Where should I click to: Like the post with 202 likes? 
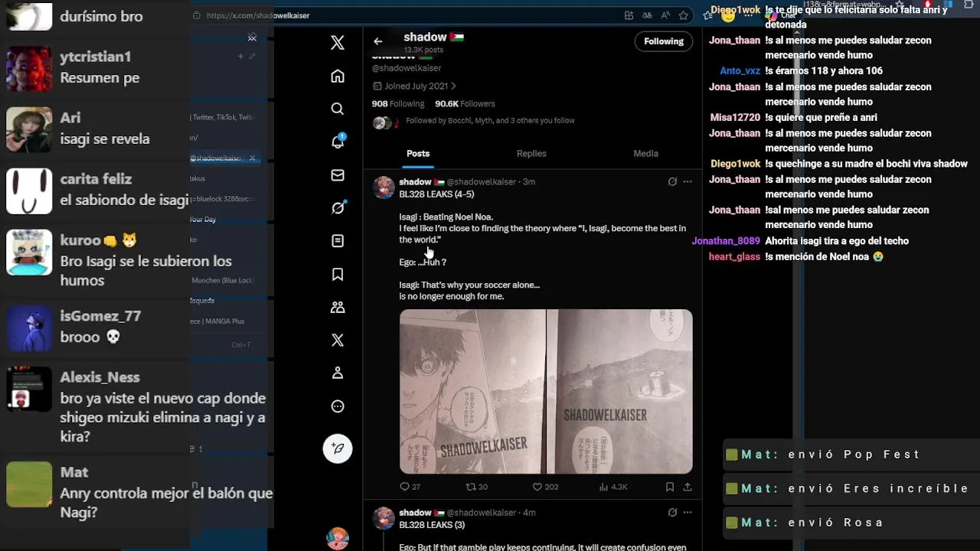[x=545, y=487]
